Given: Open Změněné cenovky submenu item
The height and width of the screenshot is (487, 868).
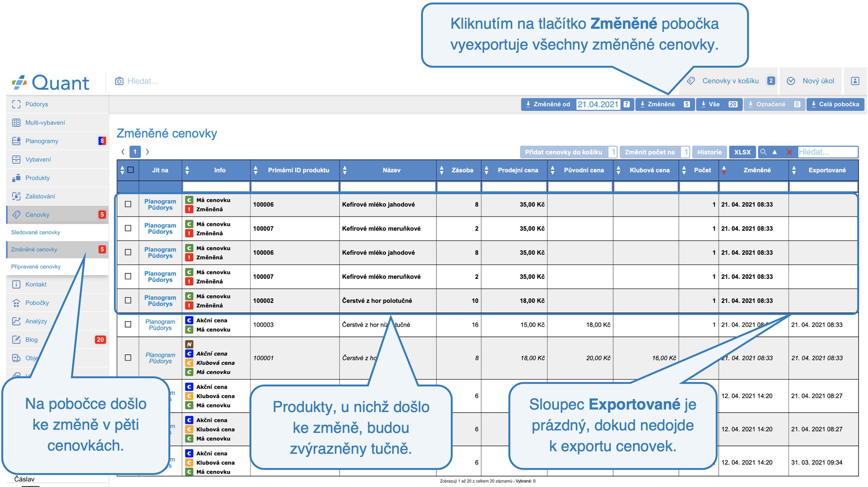Looking at the screenshot, I should pyautogui.click(x=57, y=250).
